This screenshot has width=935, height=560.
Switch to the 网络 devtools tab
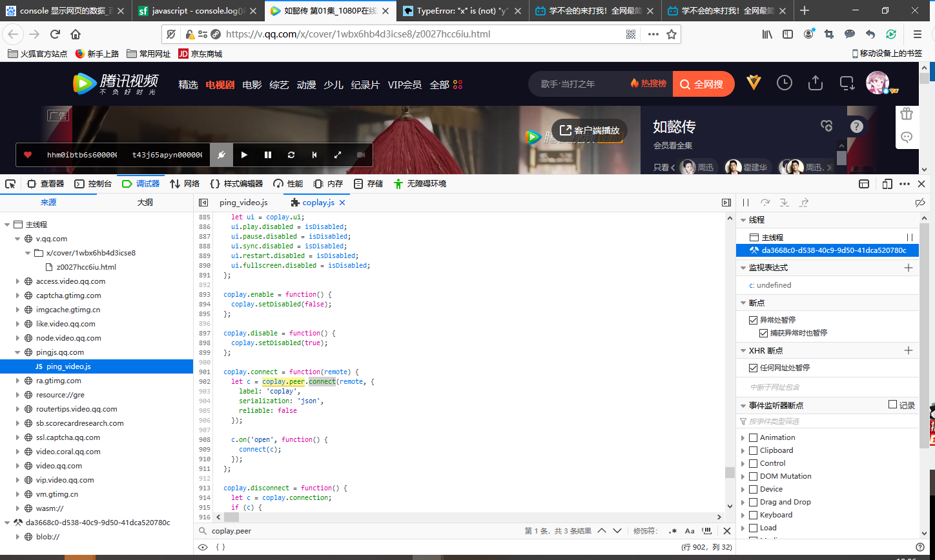185,184
